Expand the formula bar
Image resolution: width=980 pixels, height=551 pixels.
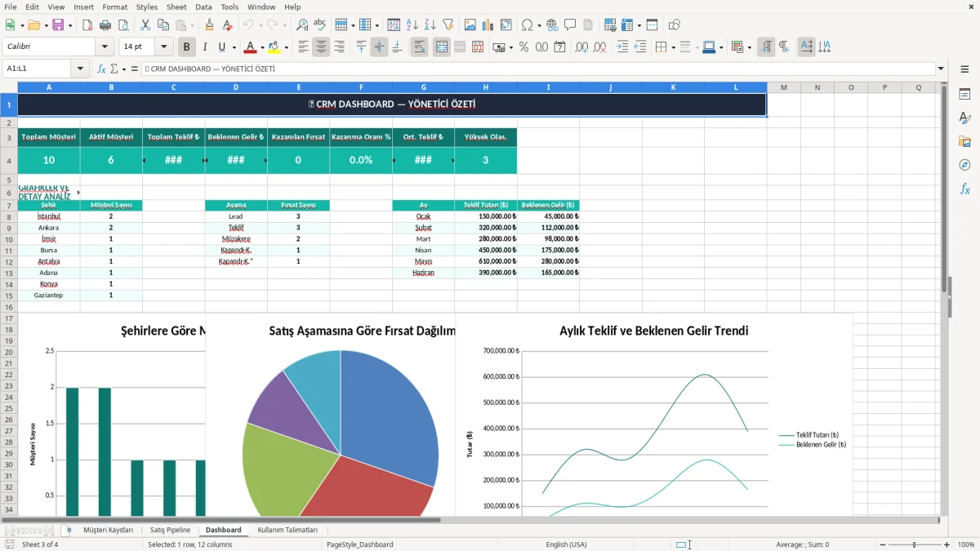[x=941, y=69]
